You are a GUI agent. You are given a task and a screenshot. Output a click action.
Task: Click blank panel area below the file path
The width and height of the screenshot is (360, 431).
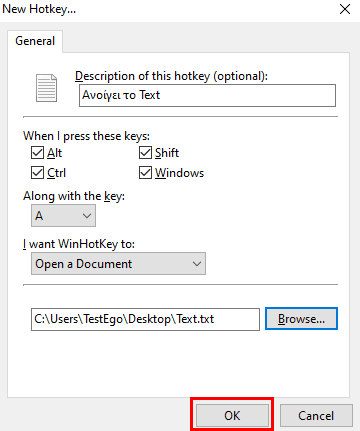click(178, 363)
